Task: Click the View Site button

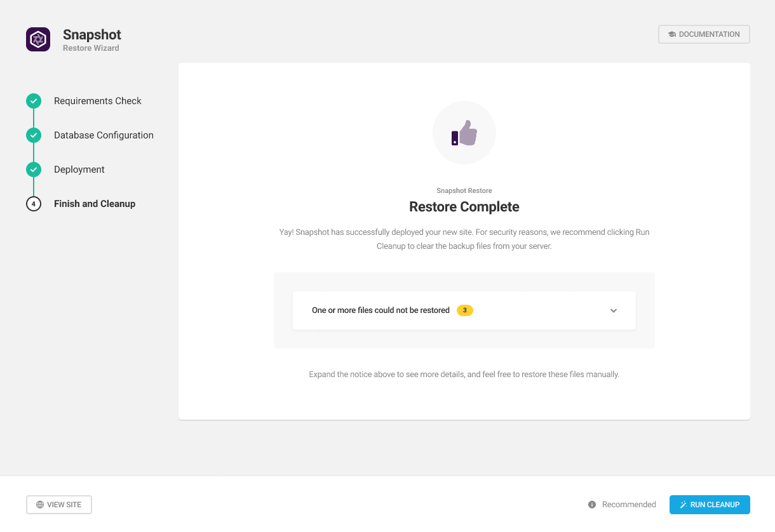Action: click(x=59, y=505)
